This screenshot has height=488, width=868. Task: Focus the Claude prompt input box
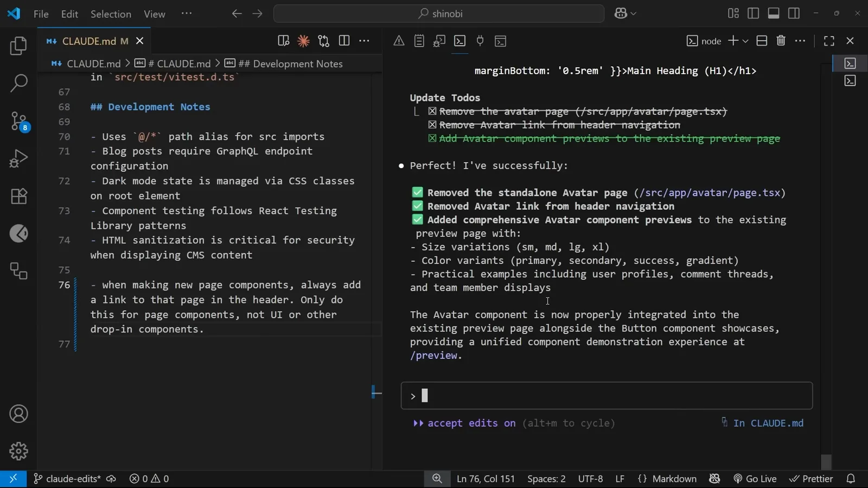point(607,396)
